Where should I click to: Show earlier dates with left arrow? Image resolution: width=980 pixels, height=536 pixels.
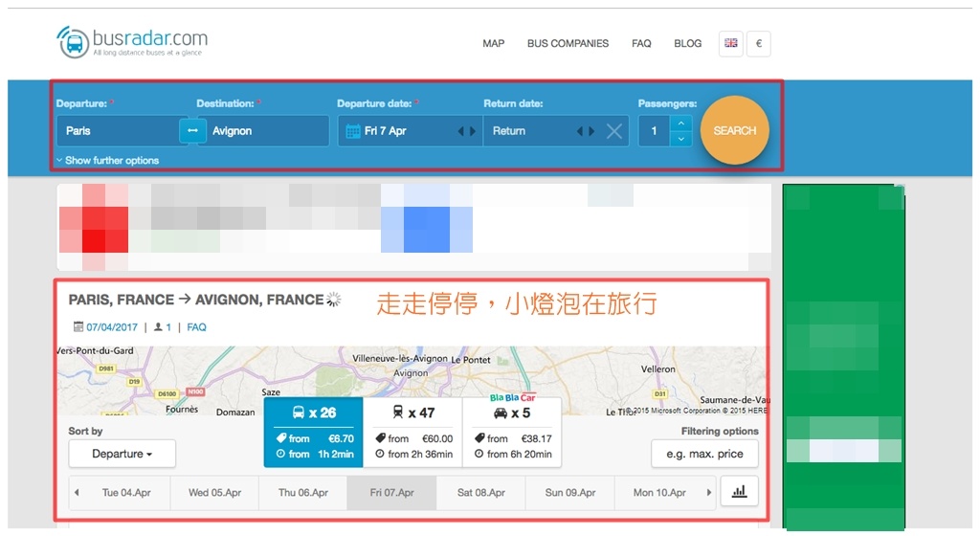(x=77, y=492)
